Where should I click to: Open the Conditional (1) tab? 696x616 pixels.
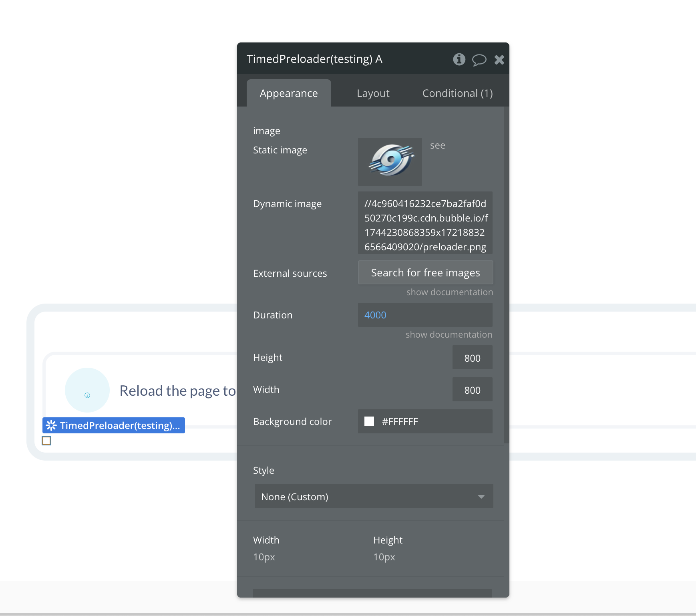click(x=457, y=93)
